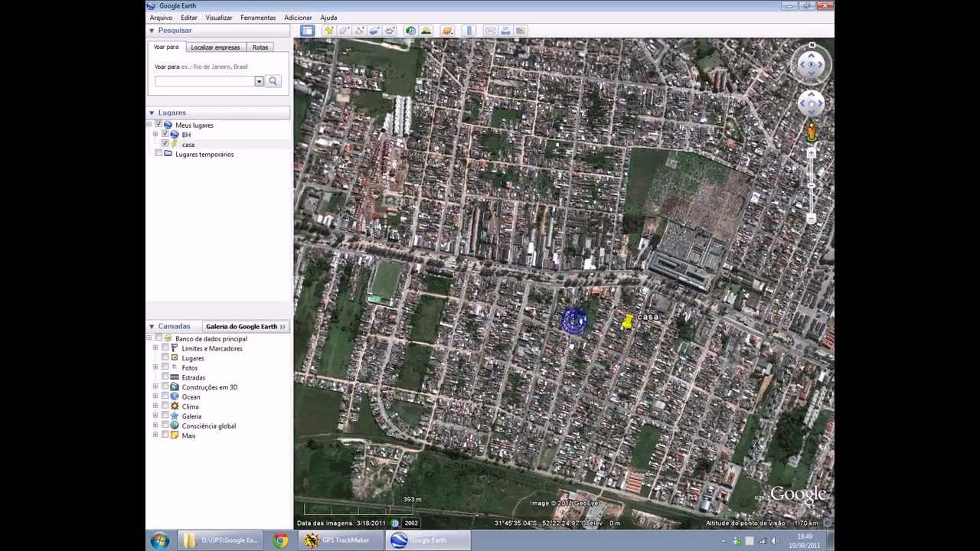Click View in Google Maps toolbar icon

pos(521,31)
